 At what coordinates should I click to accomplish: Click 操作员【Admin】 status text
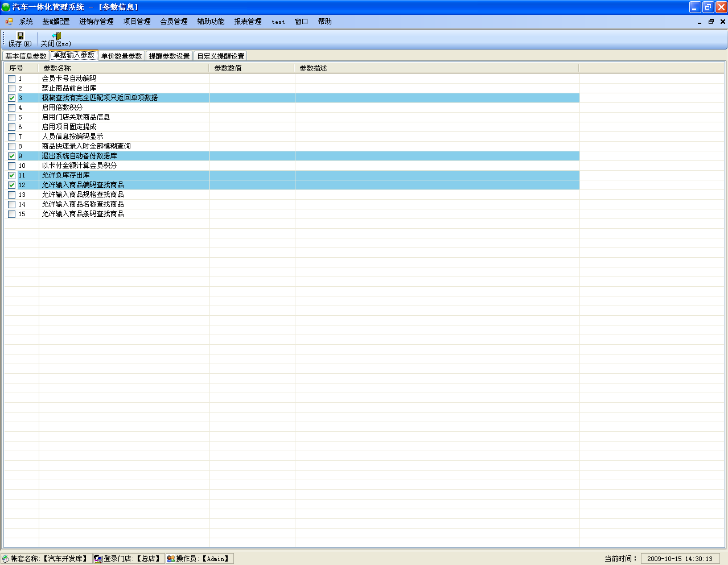[204, 559]
